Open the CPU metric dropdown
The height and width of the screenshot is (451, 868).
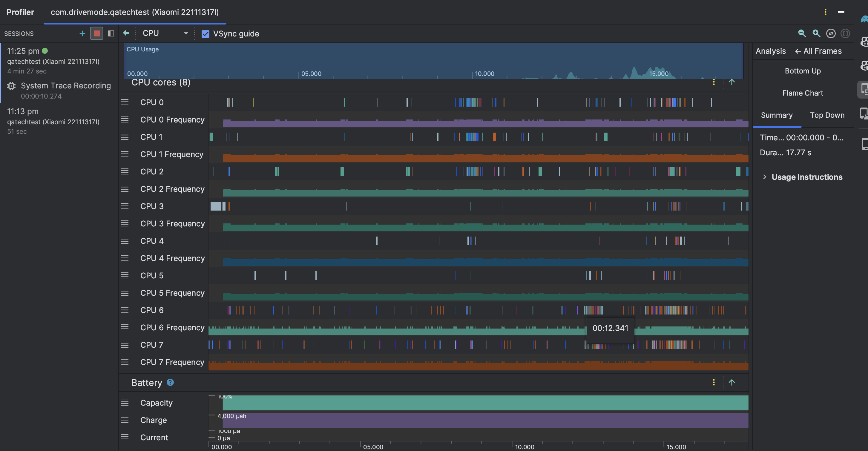click(165, 33)
